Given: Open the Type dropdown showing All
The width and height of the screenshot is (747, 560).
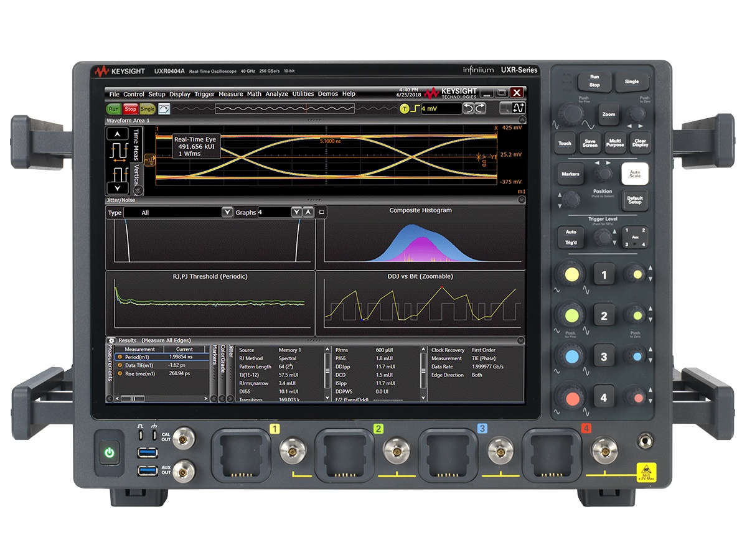Looking at the screenshot, I should click(226, 212).
